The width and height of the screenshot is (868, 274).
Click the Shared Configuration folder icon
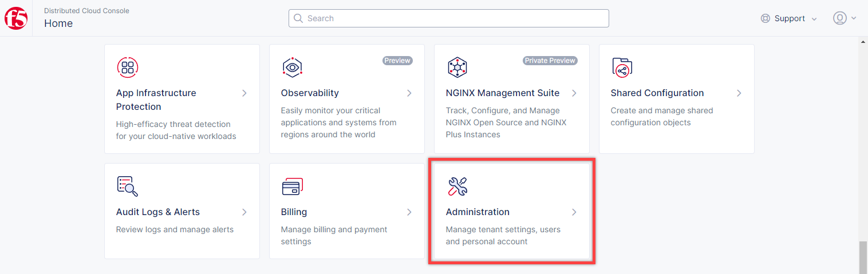pos(622,67)
